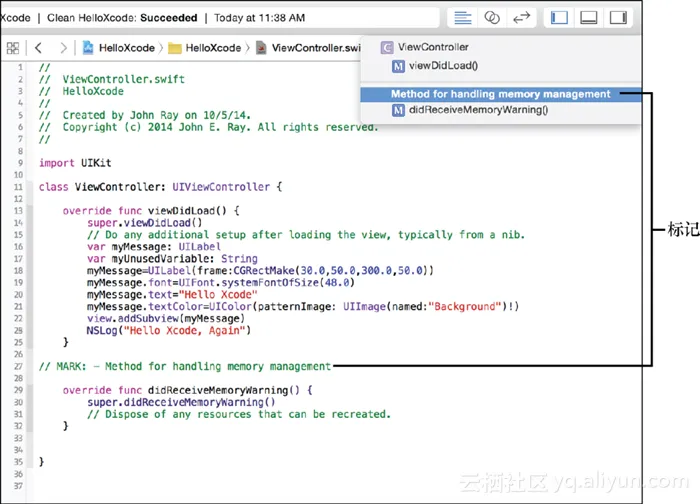Image resolution: width=700 pixels, height=504 pixels.
Task: Go back in editor history
Action: (x=38, y=48)
